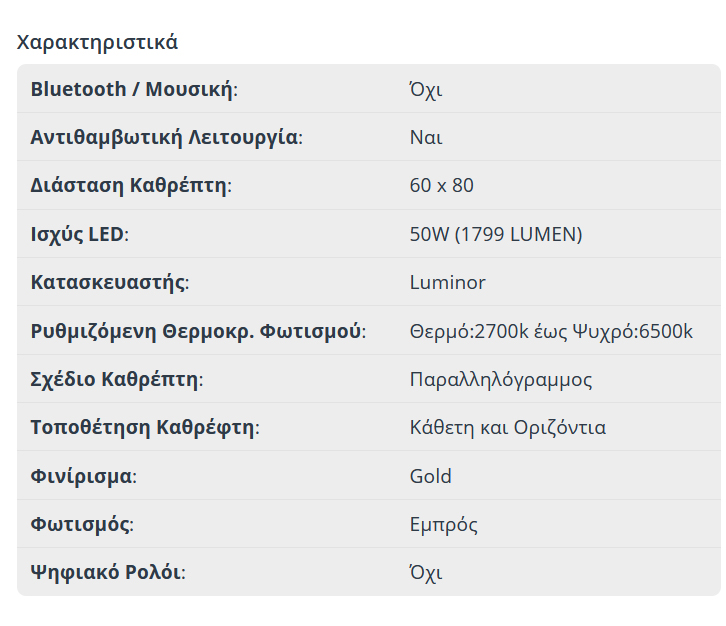The height and width of the screenshot is (626, 726).
Task: Select the Κάθετη και Οριζόντια value
Action: pos(508,428)
